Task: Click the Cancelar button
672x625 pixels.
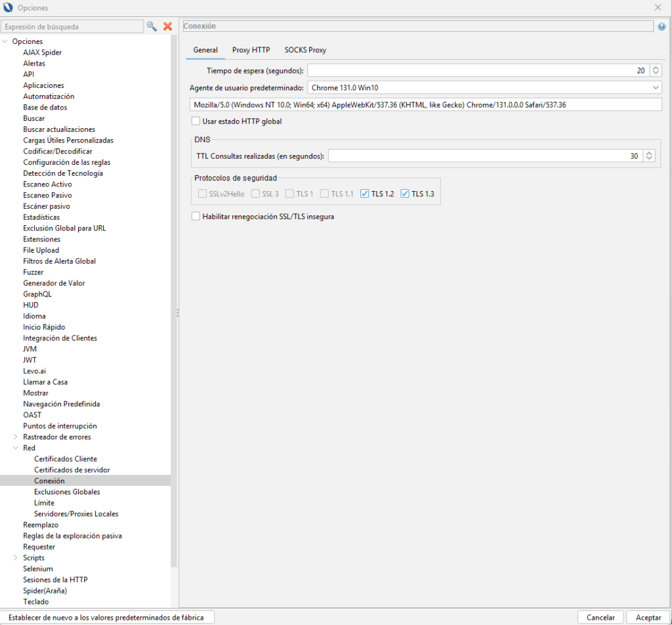Action: point(600,617)
